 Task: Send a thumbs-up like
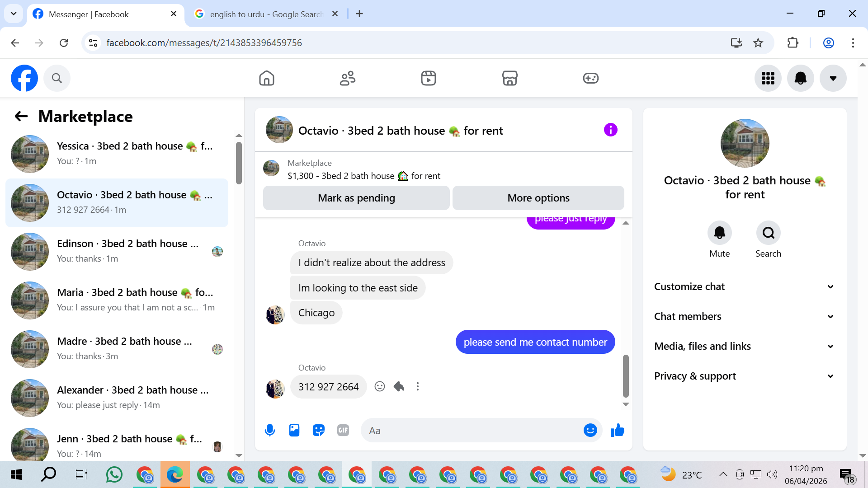[x=618, y=431]
